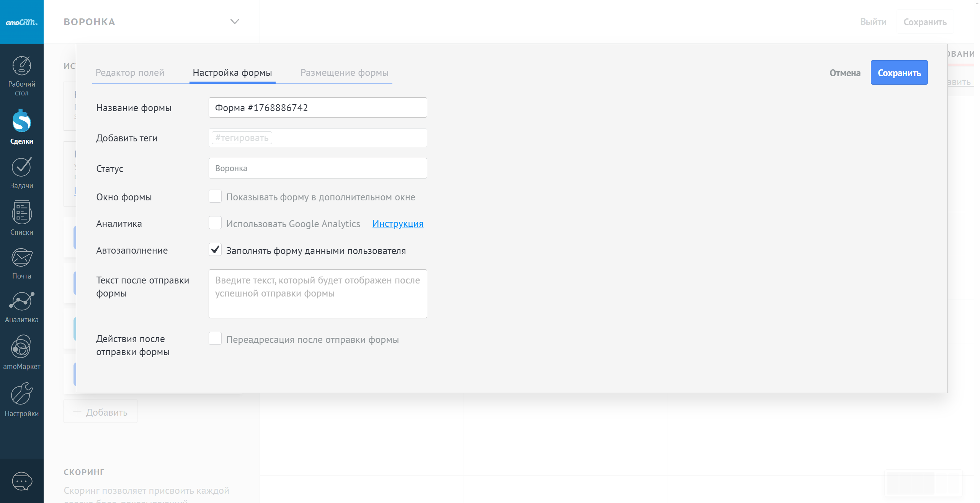Open the Почта envelope icon
Image resolution: width=980 pixels, height=503 pixels.
pos(21,258)
